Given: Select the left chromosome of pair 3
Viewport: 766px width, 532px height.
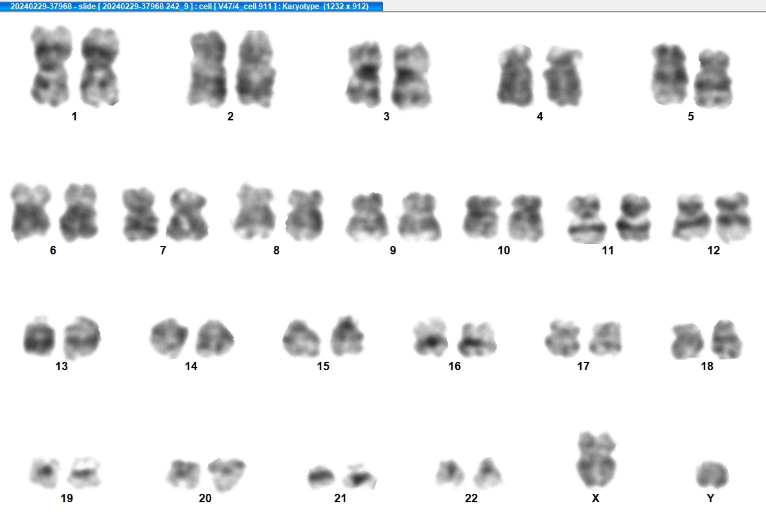Looking at the screenshot, I should [365, 74].
